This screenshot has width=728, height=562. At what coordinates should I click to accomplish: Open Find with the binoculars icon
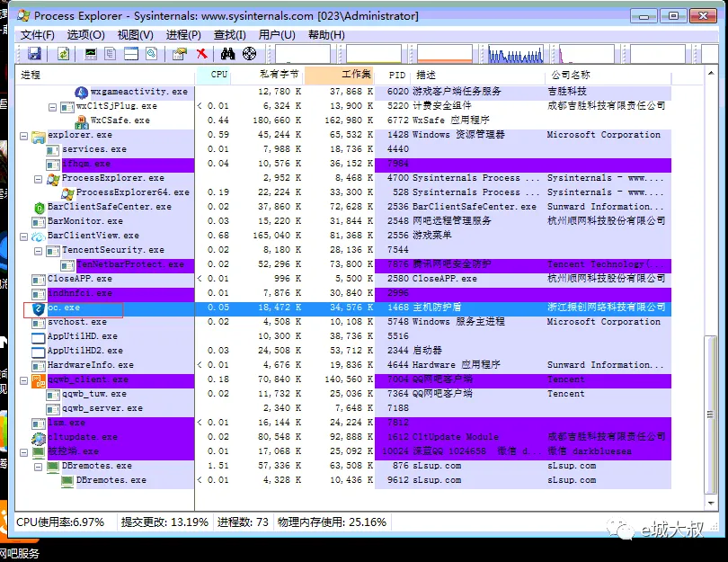coord(227,54)
